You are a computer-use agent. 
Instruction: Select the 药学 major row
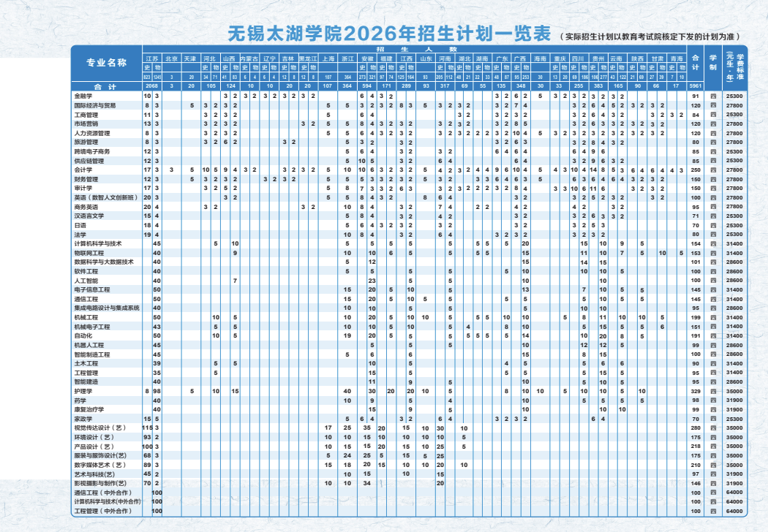(x=410, y=400)
